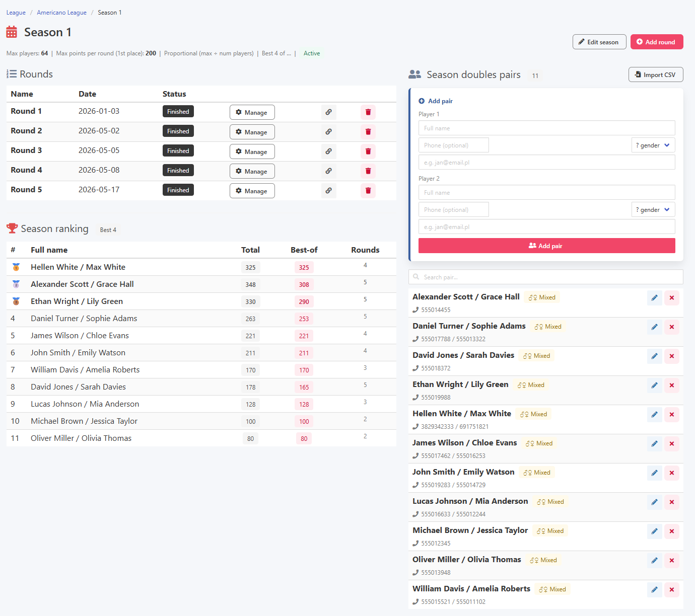Edit John Smith / Emily Watson pencil icon

click(654, 473)
